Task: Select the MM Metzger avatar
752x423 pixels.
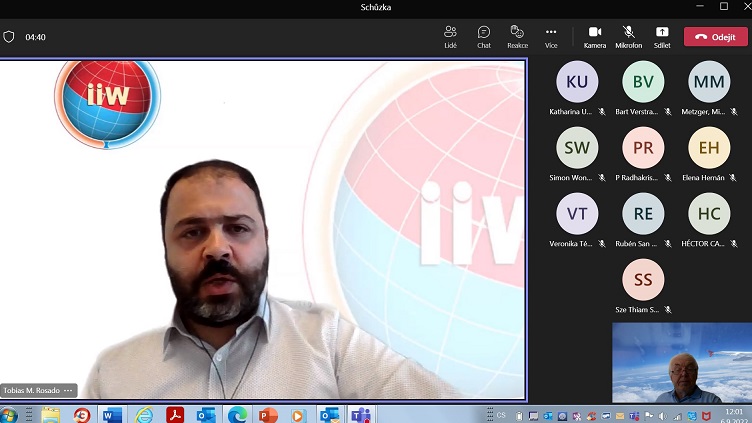Action: [x=709, y=82]
